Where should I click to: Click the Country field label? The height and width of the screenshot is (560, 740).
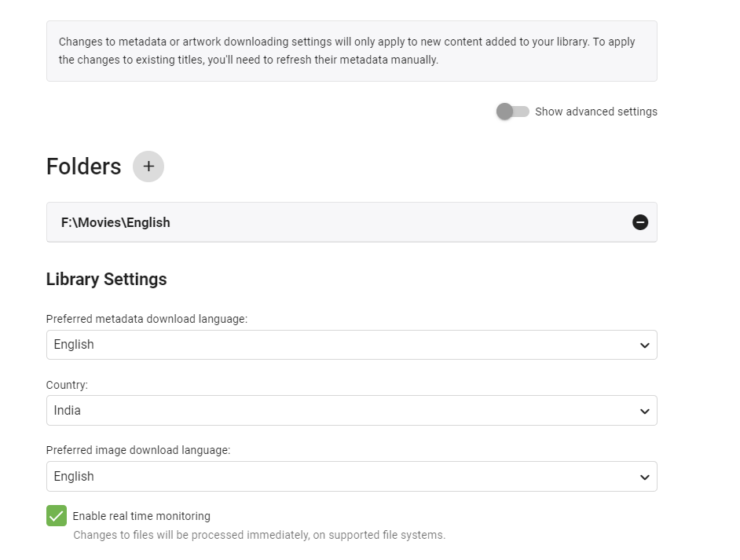point(67,385)
